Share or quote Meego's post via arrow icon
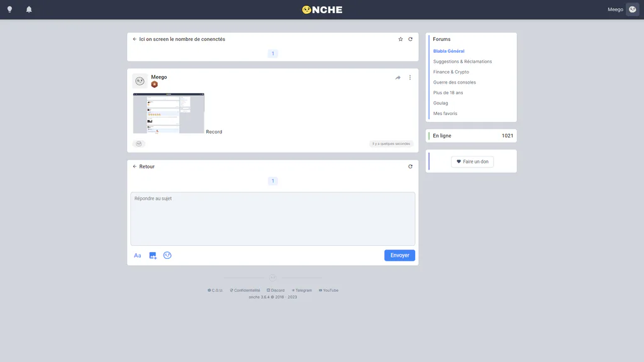Screen dimensions: 644x362 [x=398, y=77]
